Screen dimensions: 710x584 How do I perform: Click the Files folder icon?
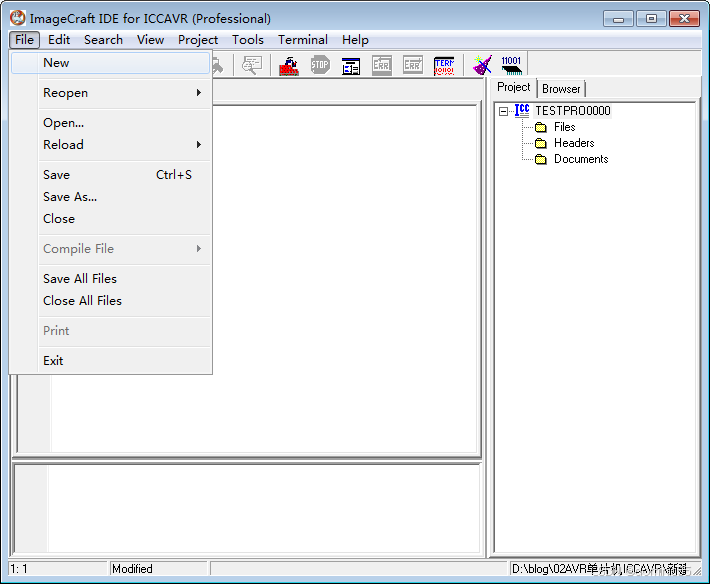(x=541, y=127)
